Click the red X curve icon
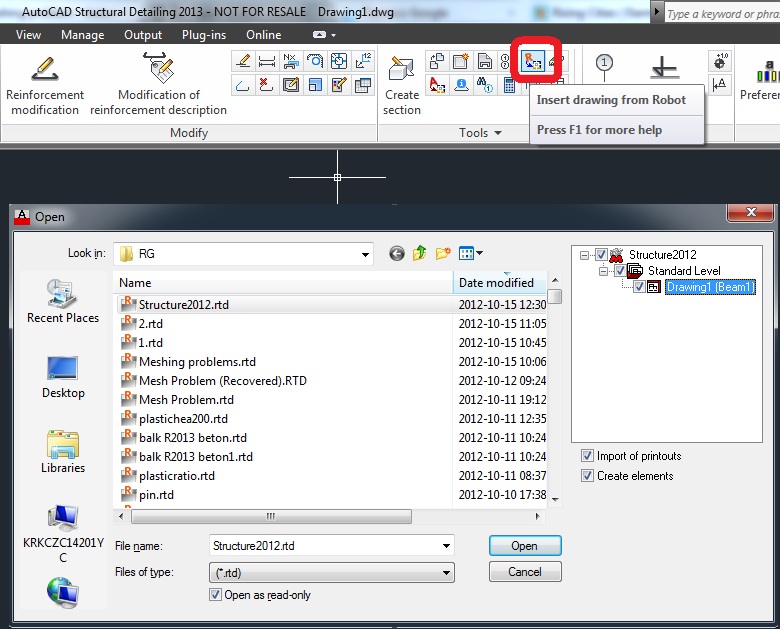Screen dimensions: 780x629 click(267, 85)
